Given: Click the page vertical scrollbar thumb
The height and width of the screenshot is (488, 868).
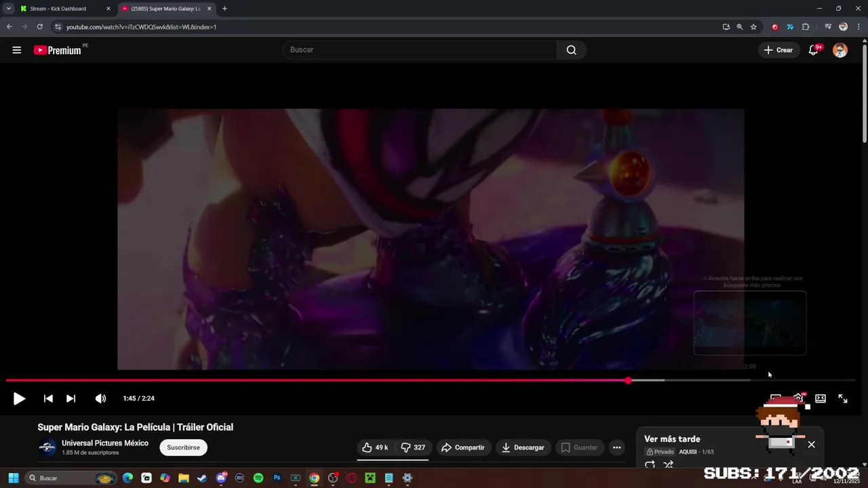Looking at the screenshot, I should [865, 94].
